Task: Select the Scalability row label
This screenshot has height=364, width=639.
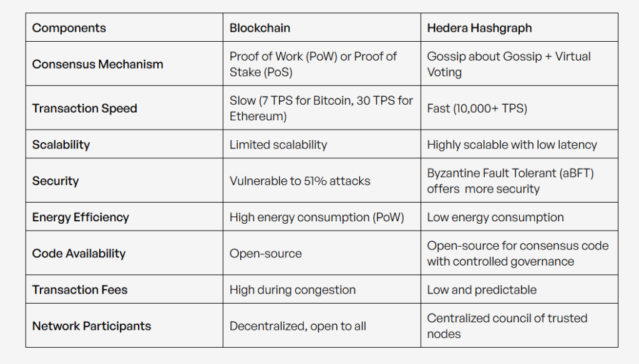Action: point(61,145)
